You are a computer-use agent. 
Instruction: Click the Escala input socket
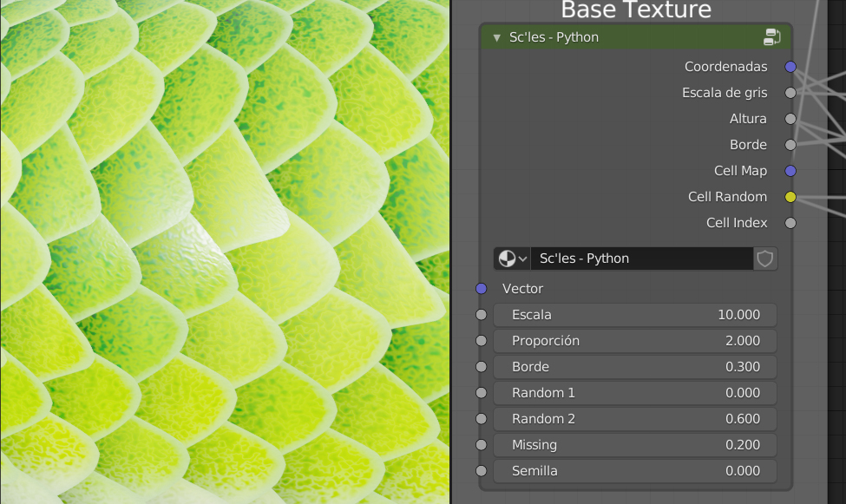482,315
